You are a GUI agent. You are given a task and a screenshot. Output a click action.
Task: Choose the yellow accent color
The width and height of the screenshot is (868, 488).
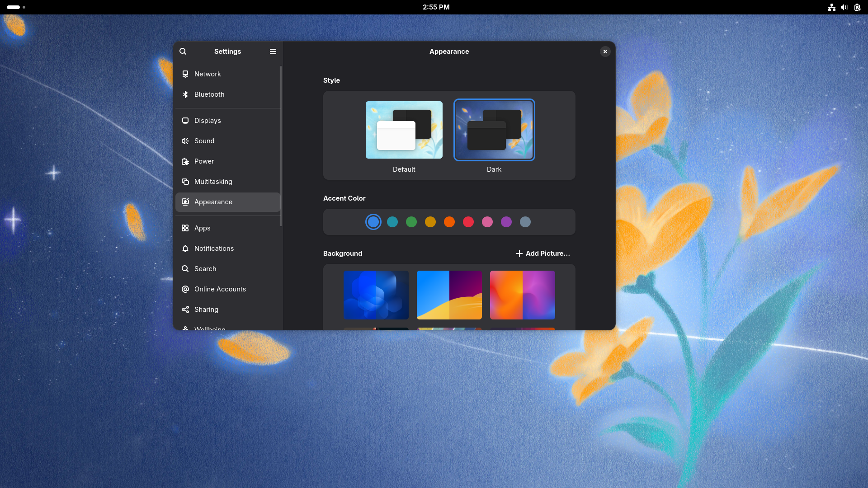[x=430, y=222]
